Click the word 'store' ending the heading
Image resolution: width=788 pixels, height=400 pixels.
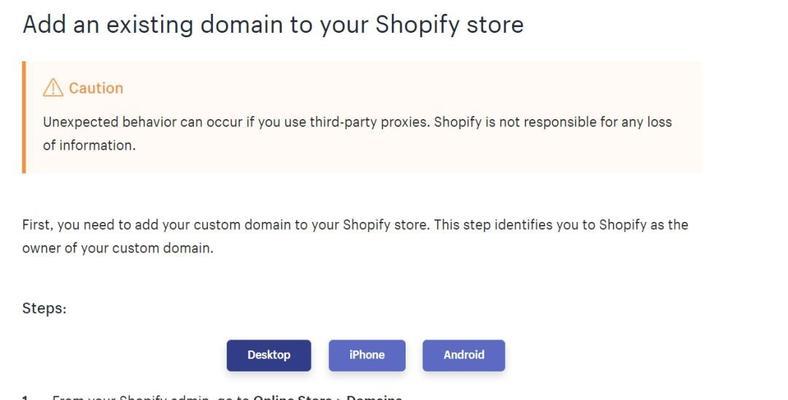495,25
